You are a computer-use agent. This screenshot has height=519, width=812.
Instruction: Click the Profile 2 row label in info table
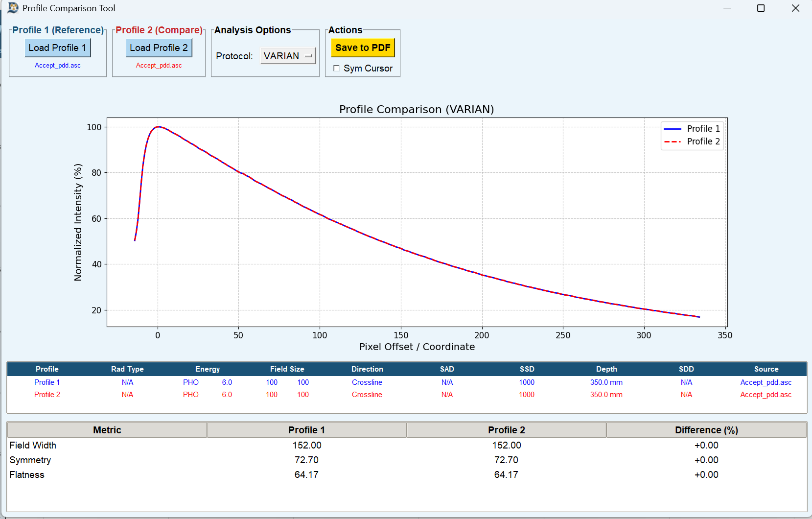click(x=47, y=395)
